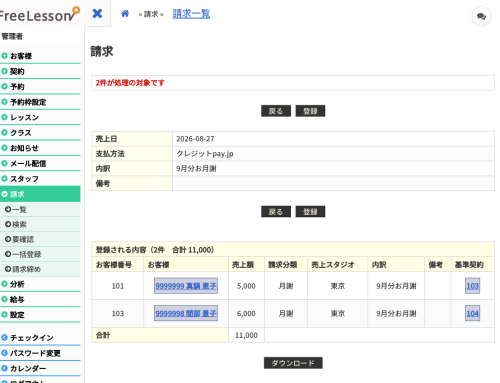Close the sidebar with the blue X icon
Viewport: 500px width, 383px height.
pos(97,14)
